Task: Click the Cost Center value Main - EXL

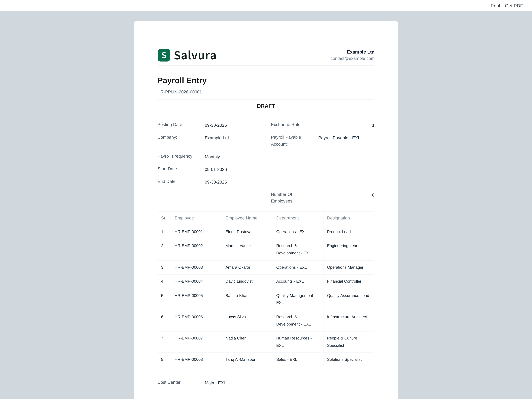Action: click(x=215, y=383)
